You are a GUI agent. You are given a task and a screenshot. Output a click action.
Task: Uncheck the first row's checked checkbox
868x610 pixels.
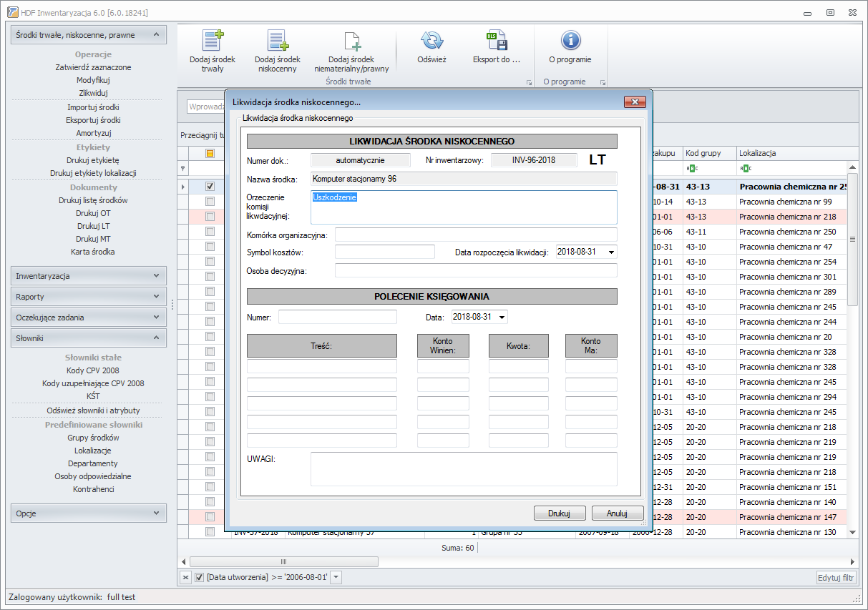[210, 187]
